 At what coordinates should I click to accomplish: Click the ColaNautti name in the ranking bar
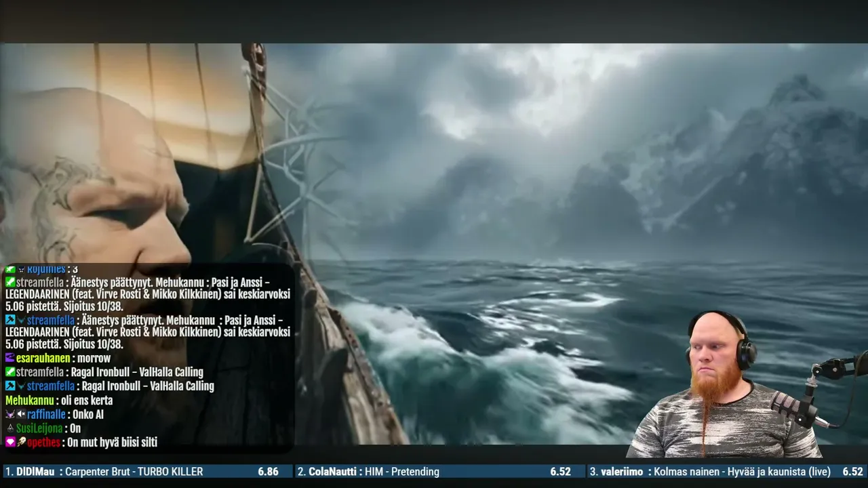(x=333, y=472)
